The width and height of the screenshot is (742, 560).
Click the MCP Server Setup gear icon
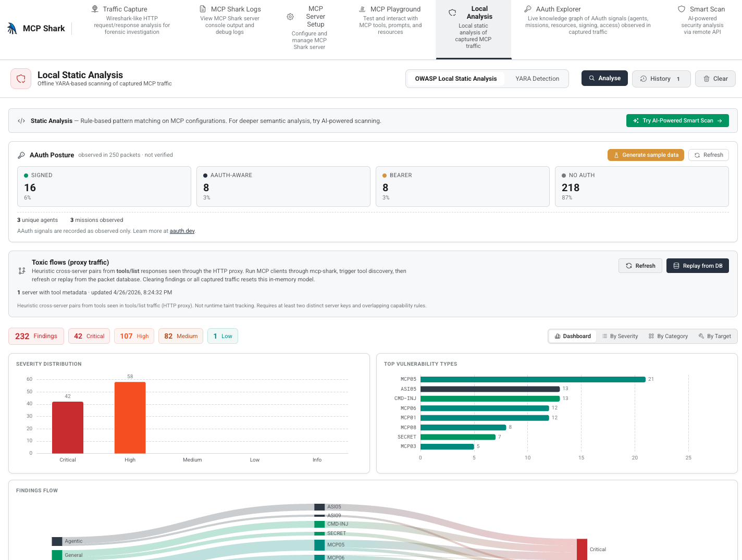point(290,17)
